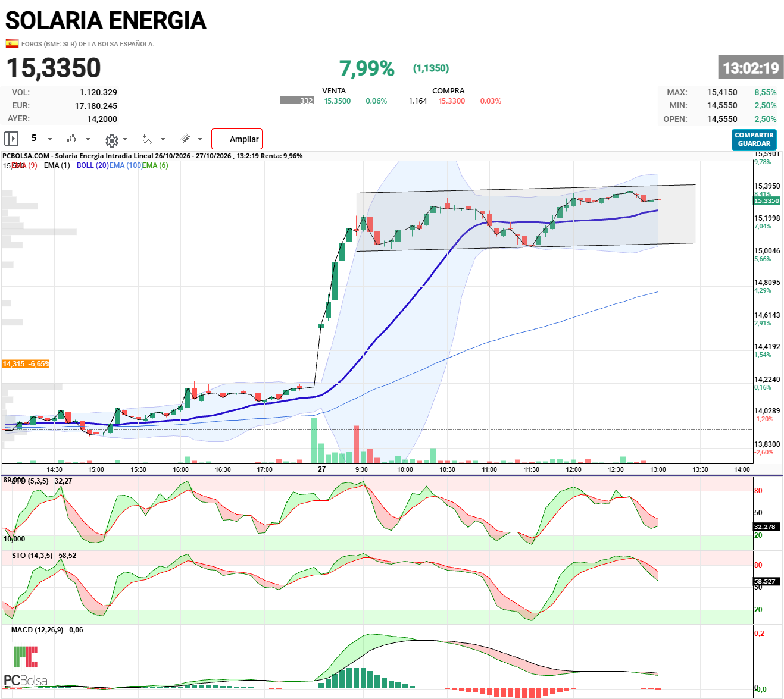This screenshot has height=699, width=784.
Task: Click the current price 15,3350
Action: [x=54, y=68]
